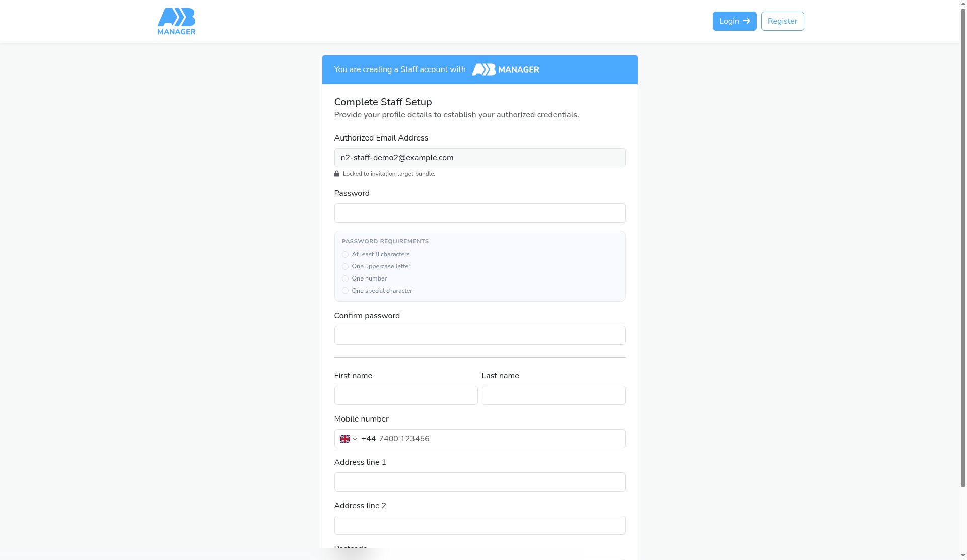Click the 'At least 8 characters' requirement indicator
This screenshot has width=967, height=560.
click(x=345, y=255)
